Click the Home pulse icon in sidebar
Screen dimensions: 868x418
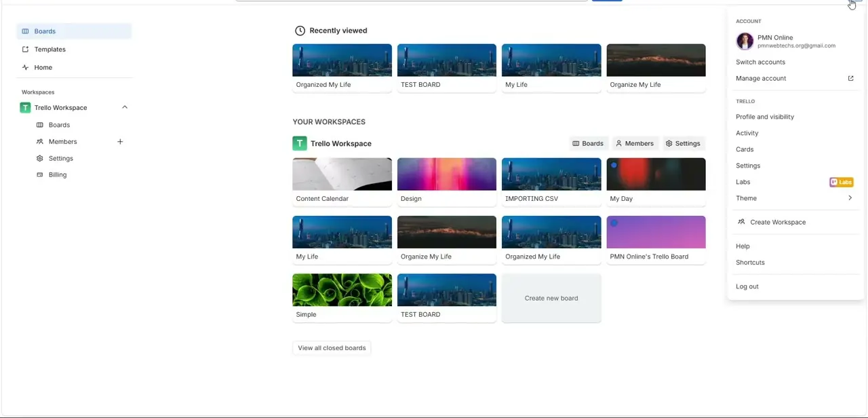click(x=25, y=68)
